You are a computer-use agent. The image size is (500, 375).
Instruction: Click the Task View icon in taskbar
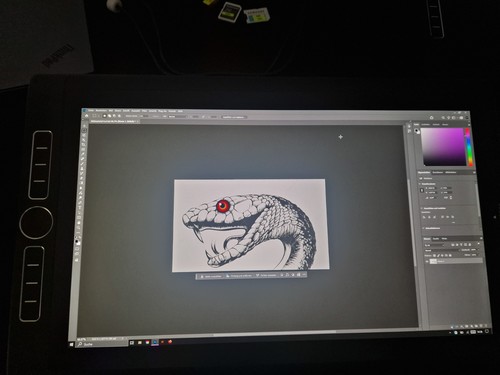coord(132,343)
